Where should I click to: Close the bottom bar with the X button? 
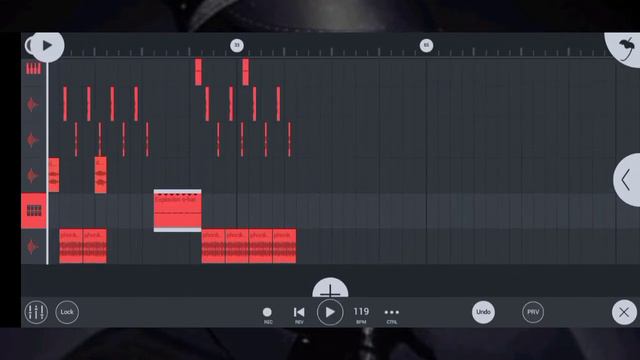624,313
